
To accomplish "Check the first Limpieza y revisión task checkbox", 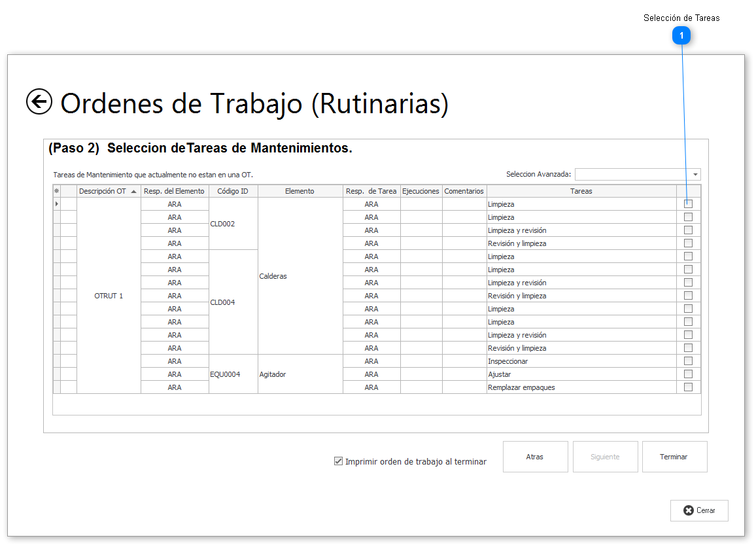I will tap(688, 230).
